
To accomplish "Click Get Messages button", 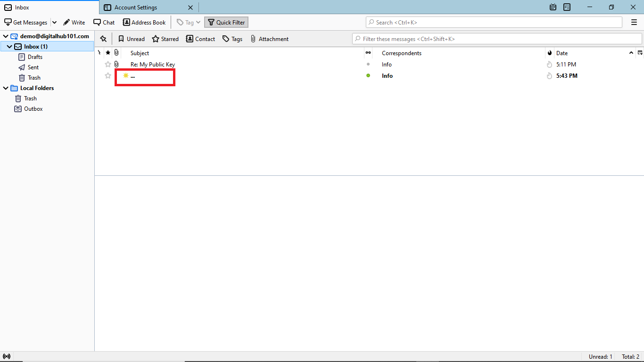I will coord(26,22).
